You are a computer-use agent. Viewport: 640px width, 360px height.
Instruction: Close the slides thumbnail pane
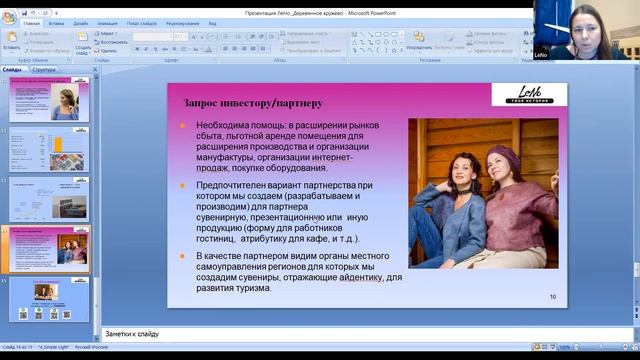click(95, 69)
